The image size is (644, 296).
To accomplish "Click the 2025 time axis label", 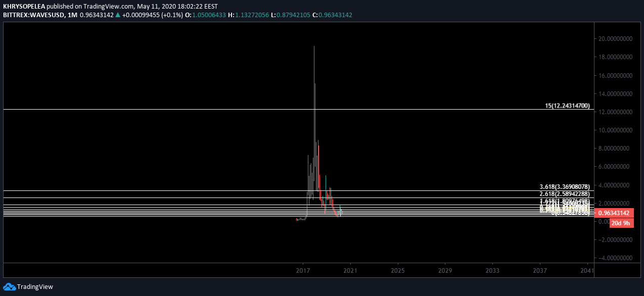I will [398, 271].
